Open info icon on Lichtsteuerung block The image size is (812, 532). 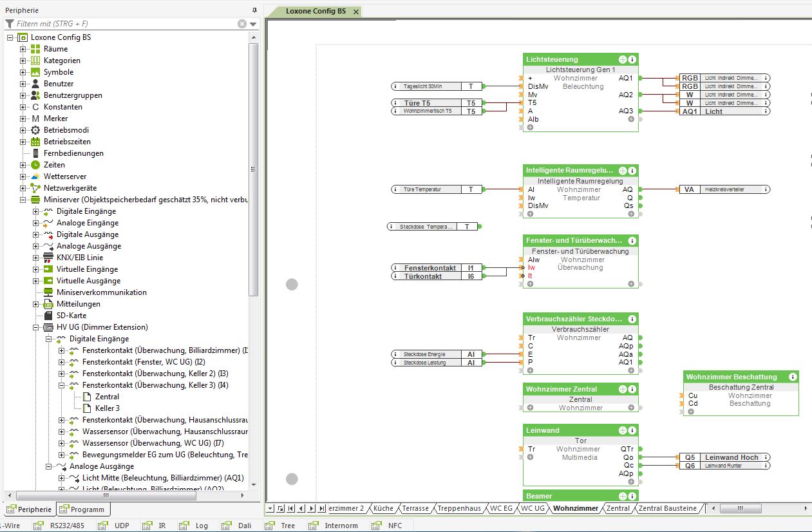pos(632,59)
